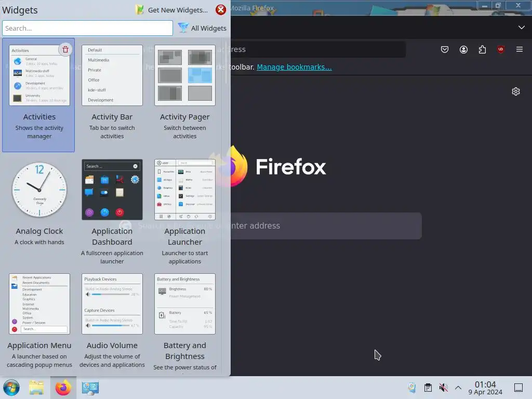Screen dimensions: 532x399
Task: Open the clock showing 01:04
Action: pyautogui.click(x=485, y=388)
